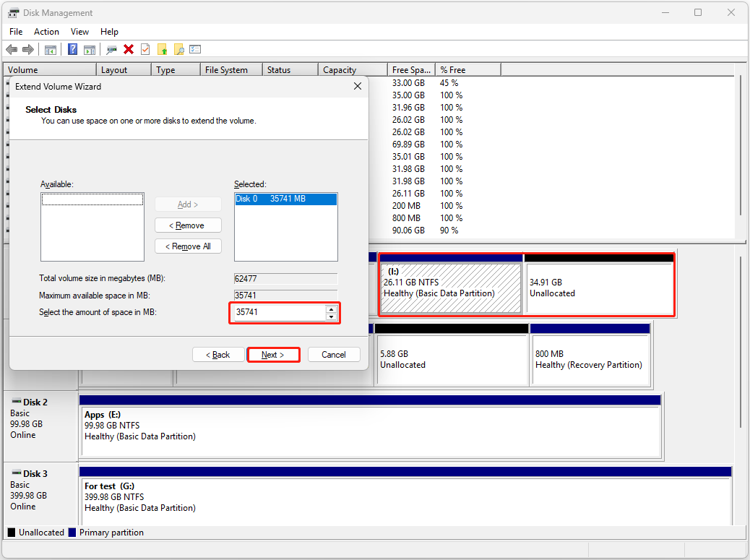Select the 34.91 GB Unallocated block
750x560 pixels.
599,288
